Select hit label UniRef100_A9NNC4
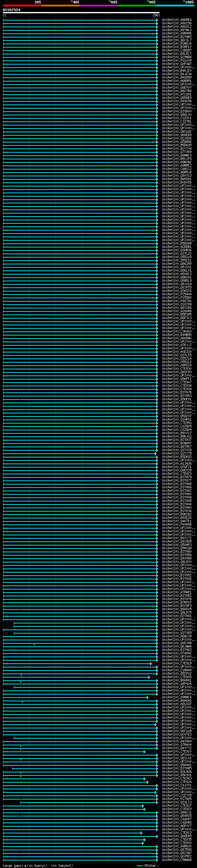The image size is (197, 868). click(x=177, y=697)
